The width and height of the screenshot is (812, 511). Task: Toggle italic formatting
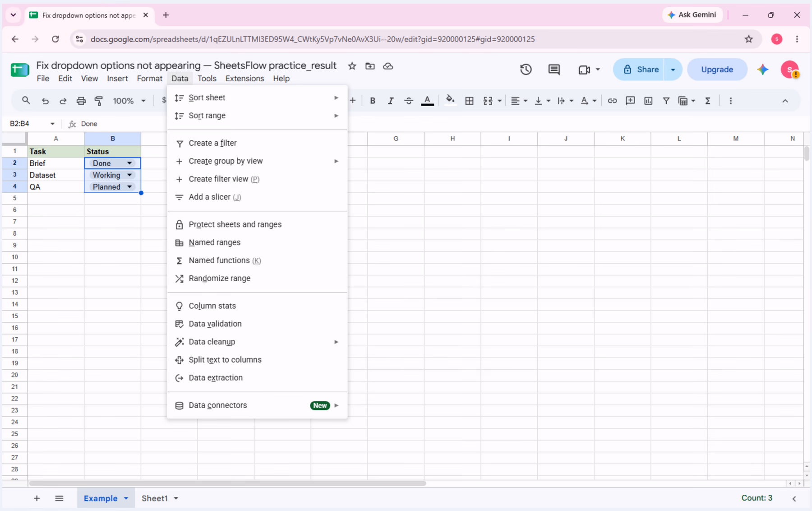click(391, 101)
